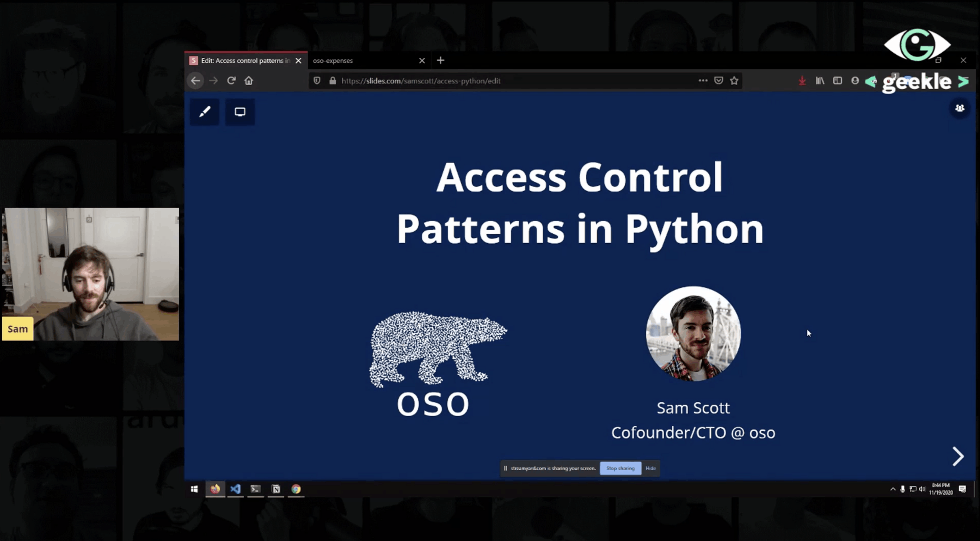Switch to 'Edit: Access control patterns' tab
Image resolution: width=980 pixels, height=541 pixels.
coord(245,60)
